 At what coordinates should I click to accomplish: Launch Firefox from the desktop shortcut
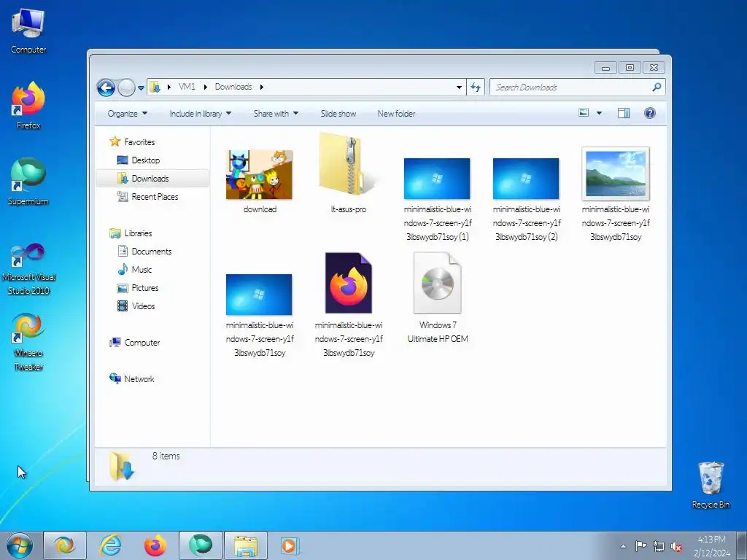coord(28,106)
